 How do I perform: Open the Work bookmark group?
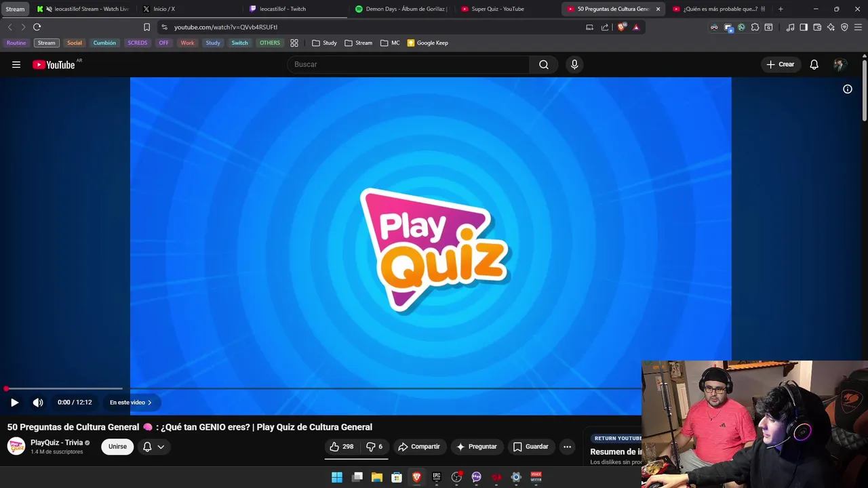click(187, 43)
